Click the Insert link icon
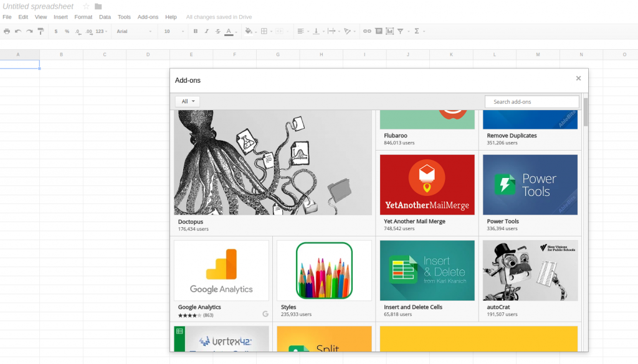 [x=367, y=31]
